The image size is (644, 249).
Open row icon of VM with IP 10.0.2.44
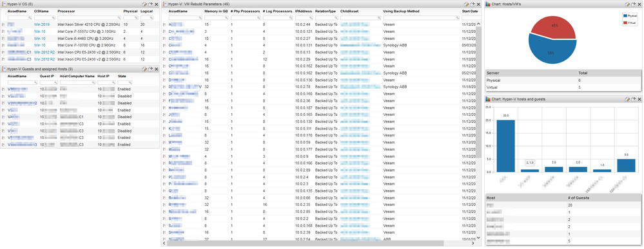pos(164,24)
